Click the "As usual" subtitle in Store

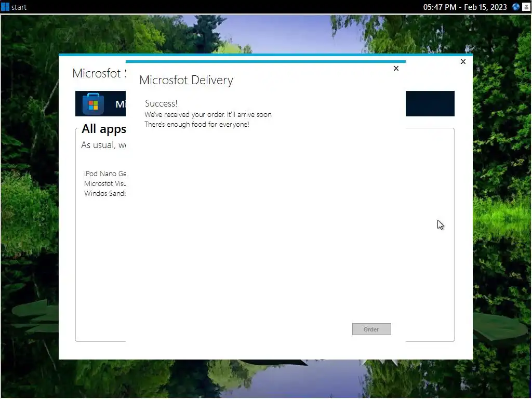tap(103, 145)
